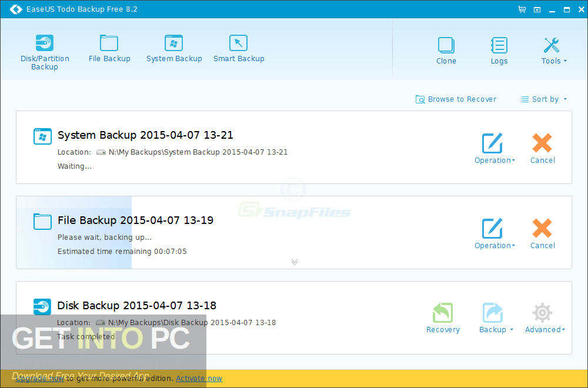Expand File Backup task details chevron
The image size is (588, 388).
(295, 262)
